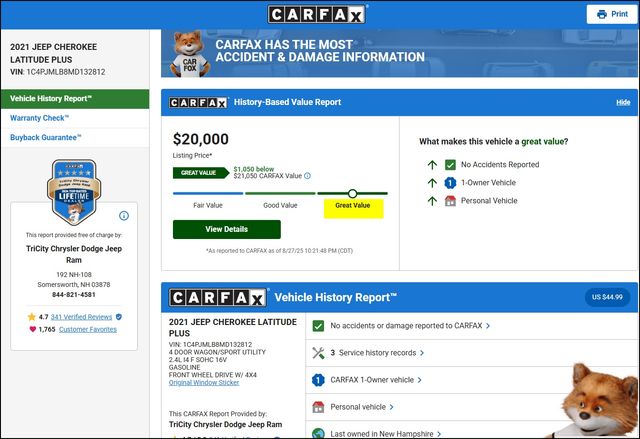Screen dimensions: 640x439
Task: Click the GREAT VALUE green tag
Action: 201,173
